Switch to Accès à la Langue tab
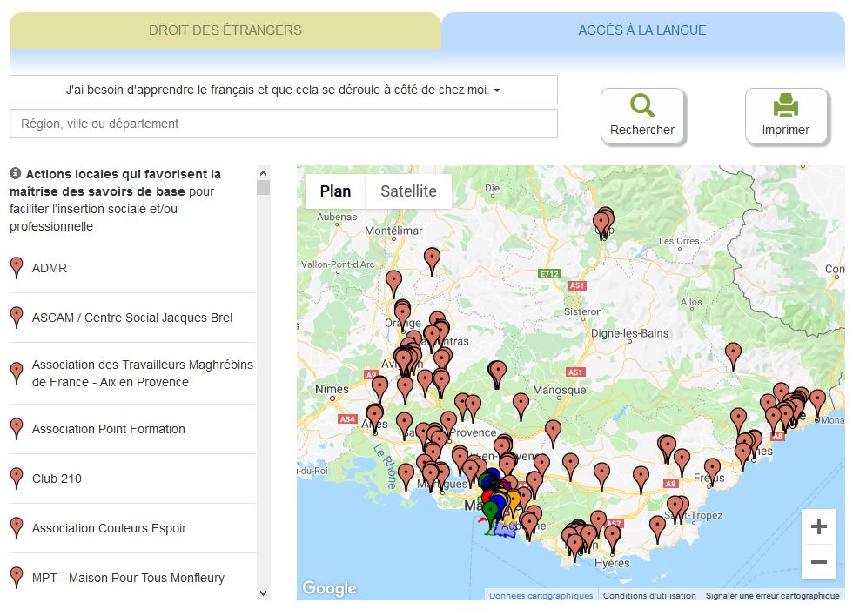 click(642, 30)
